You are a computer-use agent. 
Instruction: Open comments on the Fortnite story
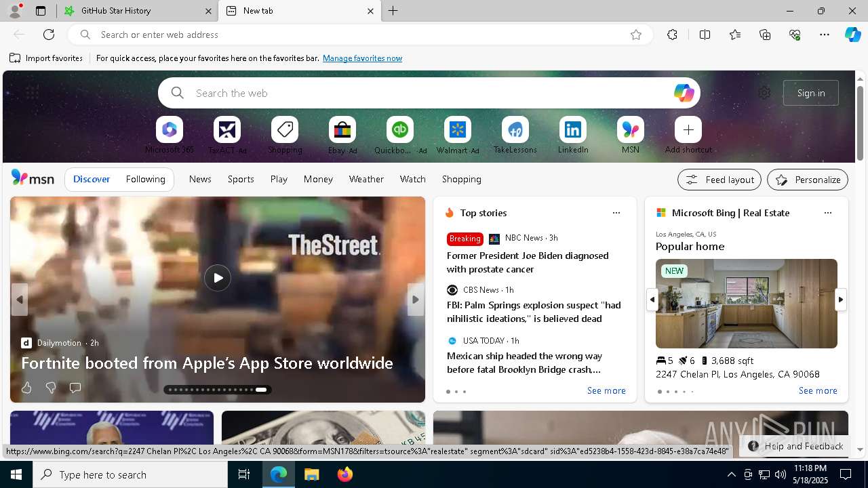click(x=75, y=388)
